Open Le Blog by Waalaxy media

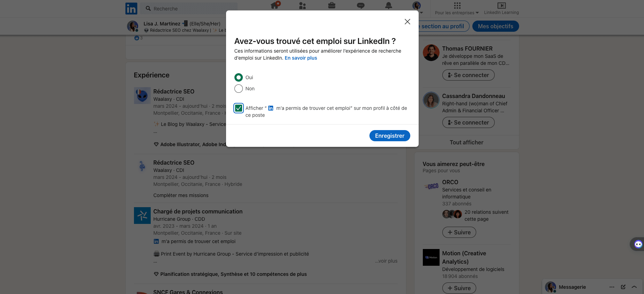pos(190,124)
